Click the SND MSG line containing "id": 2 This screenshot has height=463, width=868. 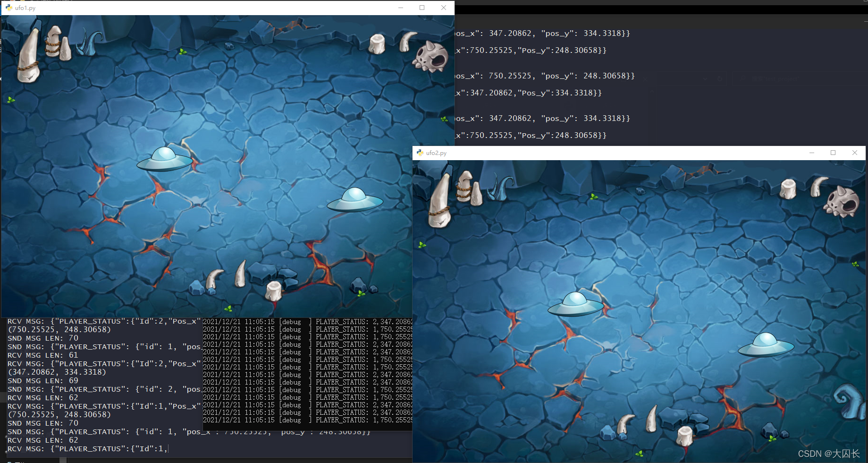point(104,389)
